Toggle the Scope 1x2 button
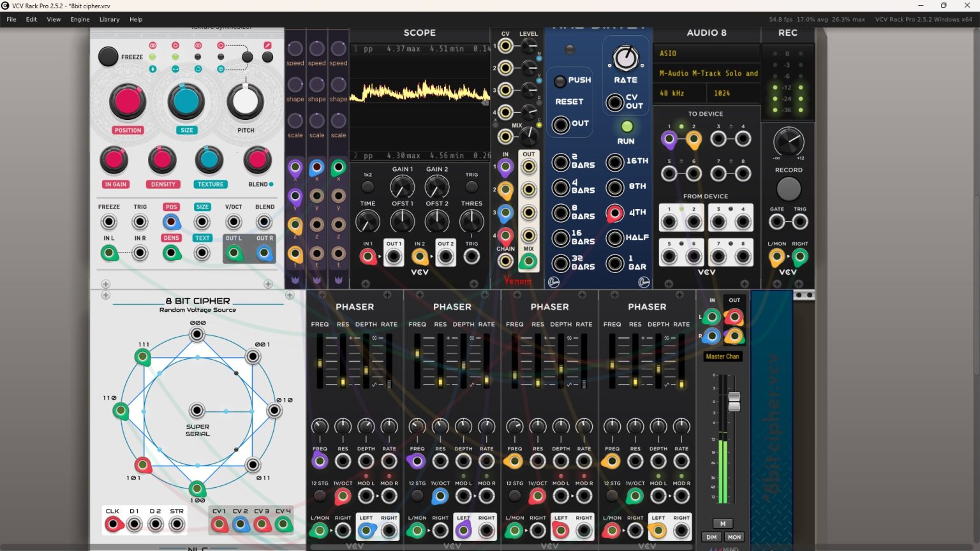Screen dimensions: 980x551 367,187
